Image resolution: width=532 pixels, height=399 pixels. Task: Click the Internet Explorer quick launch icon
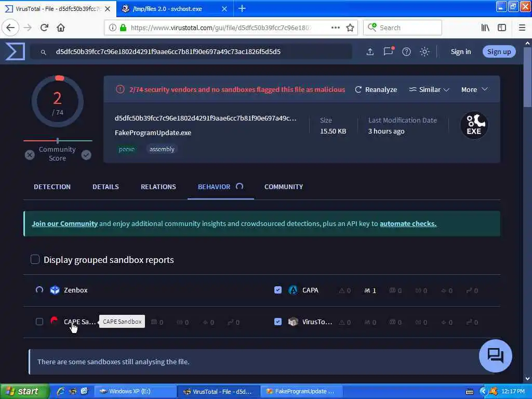pyautogui.click(x=61, y=392)
